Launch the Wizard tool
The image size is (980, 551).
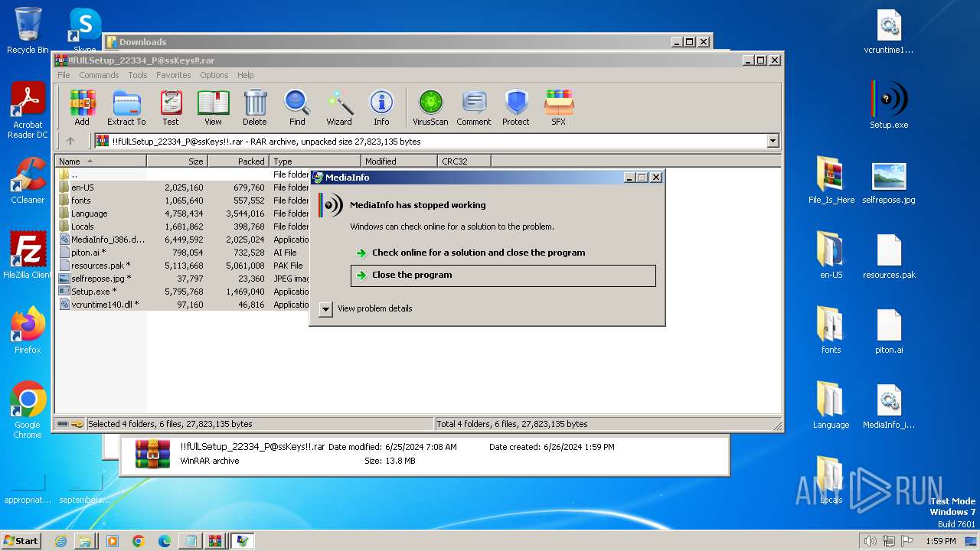tap(339, 107)
